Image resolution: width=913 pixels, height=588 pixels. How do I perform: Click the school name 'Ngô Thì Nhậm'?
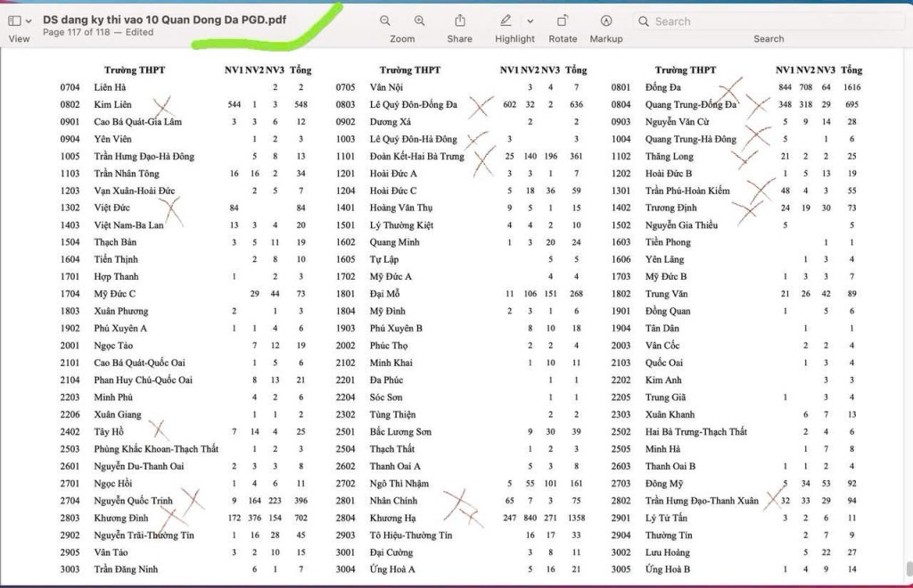399,483
